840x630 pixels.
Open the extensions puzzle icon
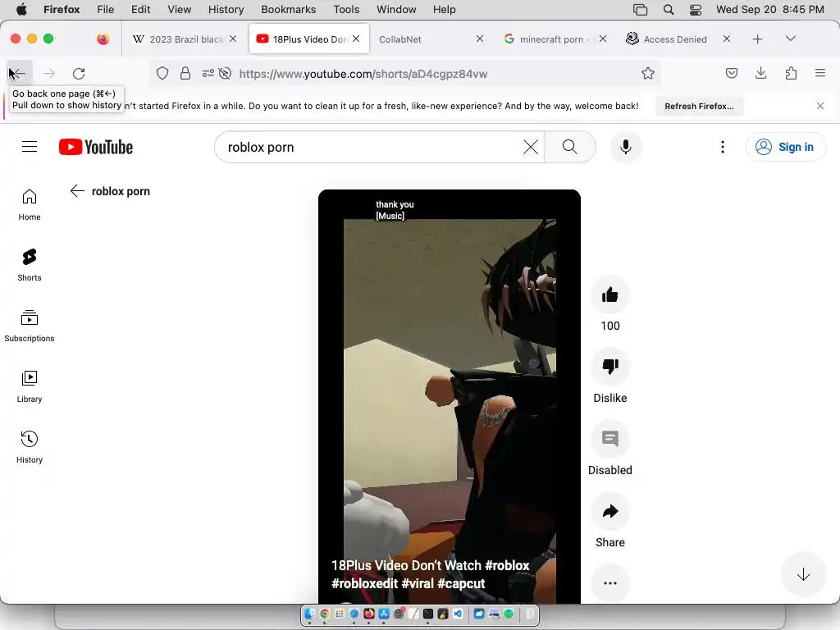click(x=791, y=73)
